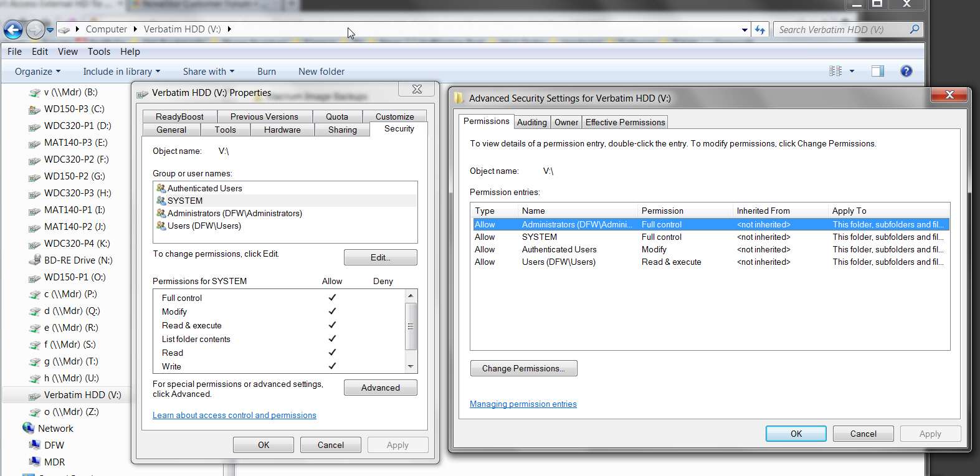The width and height of the screenshot is (980, 476).
Task: Open the Tools menu
Action: pos(98,52)
